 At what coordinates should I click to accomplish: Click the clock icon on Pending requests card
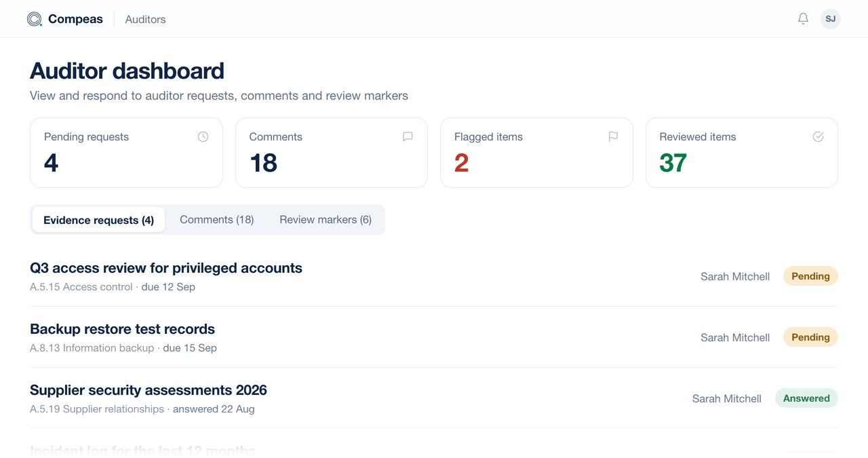tap(203, 136)
